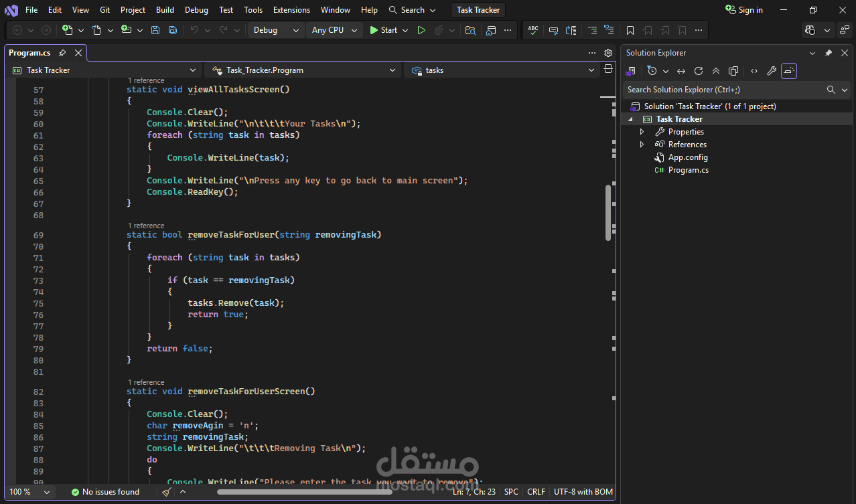The width and height of the screenshot is (856, 504).
Task: Toggle Preview Selected Items in Solution Explorer
Action: pyautogui.click(x=789, y=71)
